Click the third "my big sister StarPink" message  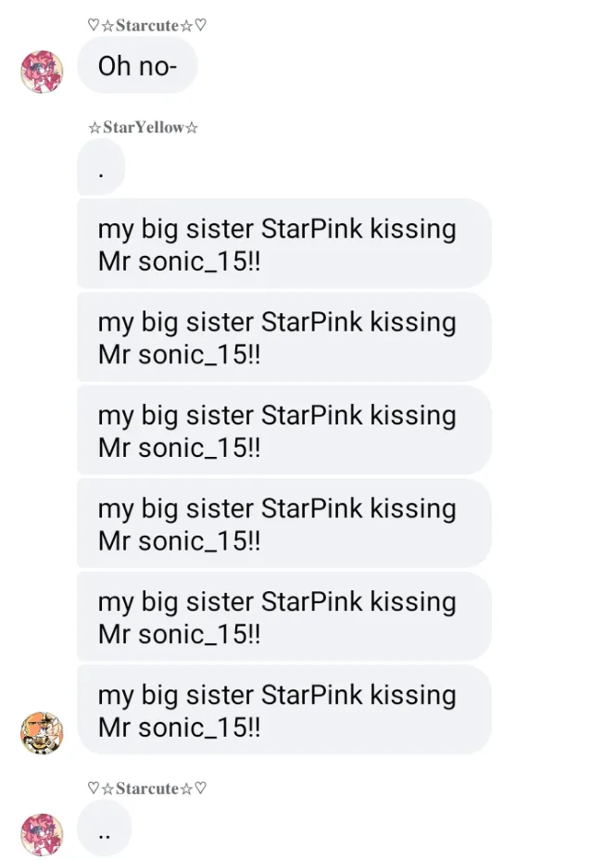[x=283, y=430]
